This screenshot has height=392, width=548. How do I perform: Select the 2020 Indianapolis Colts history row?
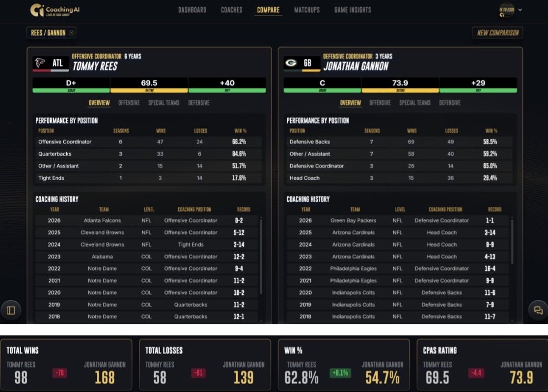(398, 292)
